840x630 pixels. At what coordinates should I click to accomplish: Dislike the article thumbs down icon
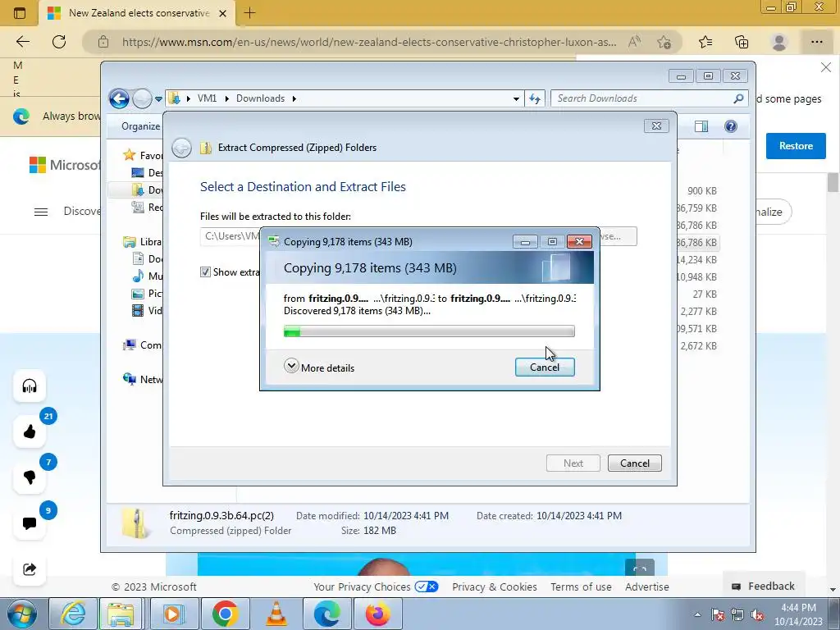30,477
